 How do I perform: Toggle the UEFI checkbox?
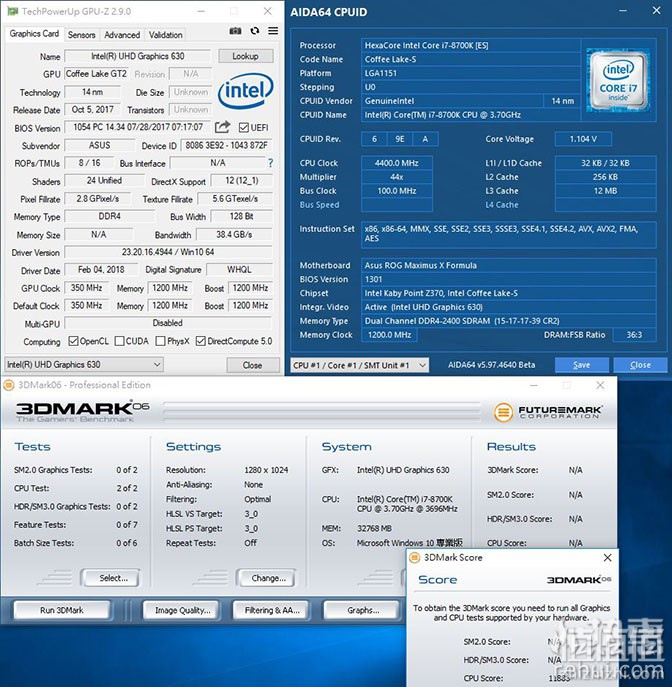244,127
